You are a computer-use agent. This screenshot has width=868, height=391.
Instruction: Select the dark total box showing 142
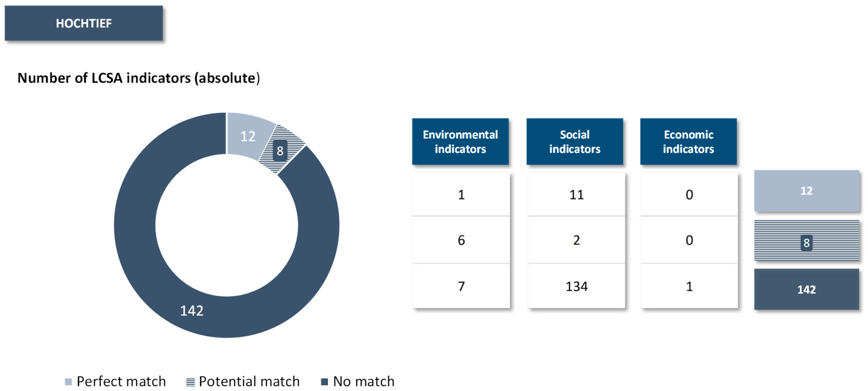click(x=806, y=289)
